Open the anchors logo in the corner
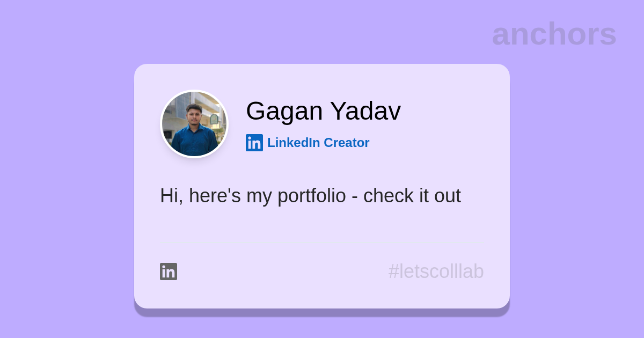The width and height of the screenshot is (644, 338). pos(554,34)
